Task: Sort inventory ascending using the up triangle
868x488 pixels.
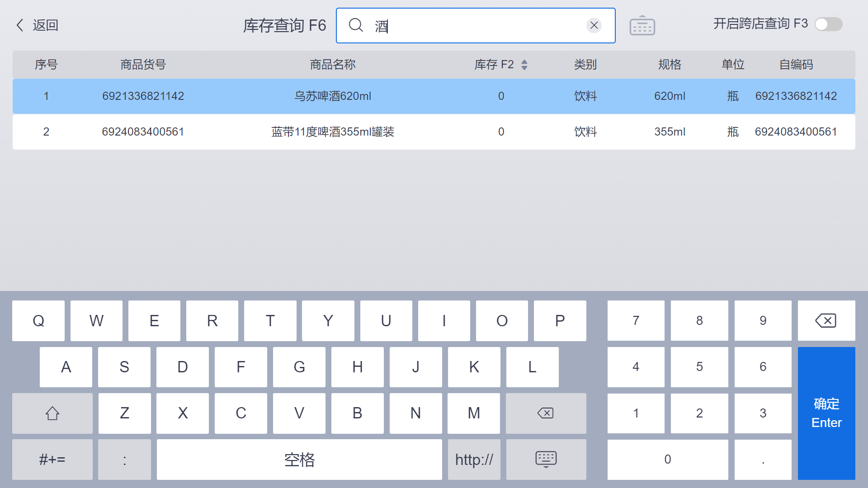Action: [x=524, y=61]
